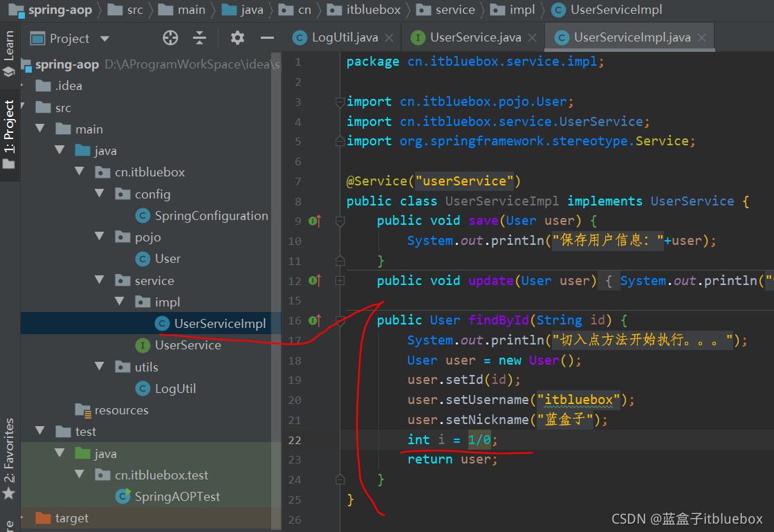Click spring-aop breadcrumb
The width and height of the screenshot is (774, 532).
51,10
